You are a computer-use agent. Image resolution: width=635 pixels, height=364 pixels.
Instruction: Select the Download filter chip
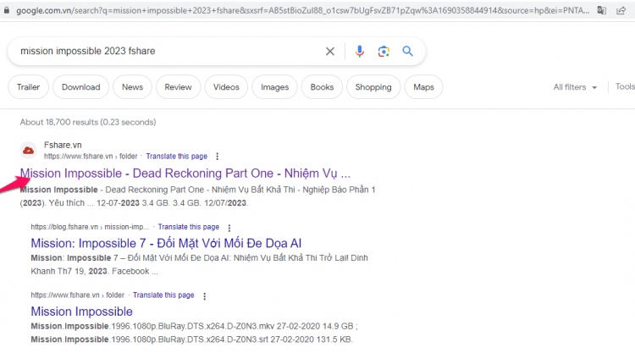pyautogui.click(x=81, y=87)
